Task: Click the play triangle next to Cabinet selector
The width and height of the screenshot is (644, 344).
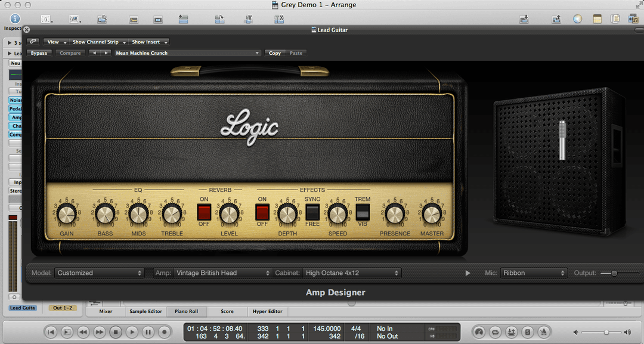Action: coord(467,272)
